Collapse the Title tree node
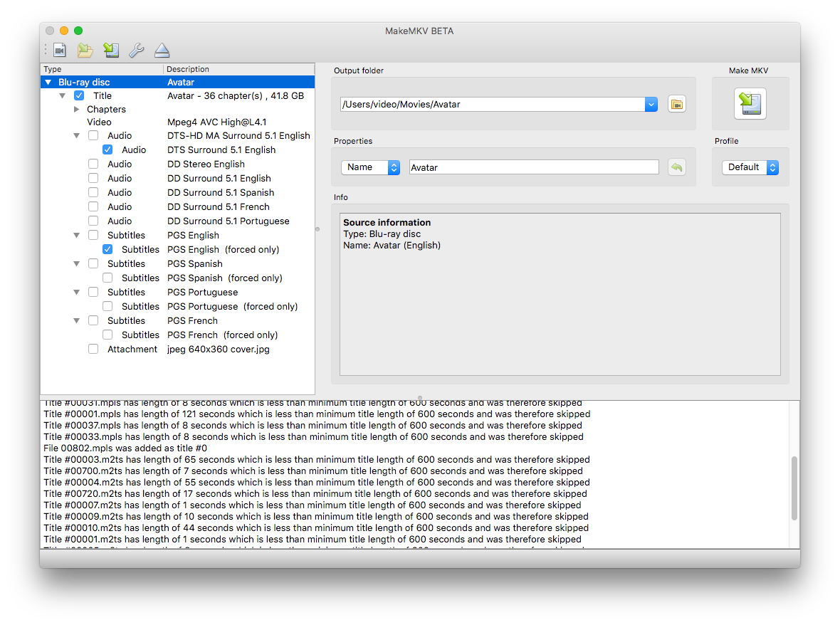 62,95
